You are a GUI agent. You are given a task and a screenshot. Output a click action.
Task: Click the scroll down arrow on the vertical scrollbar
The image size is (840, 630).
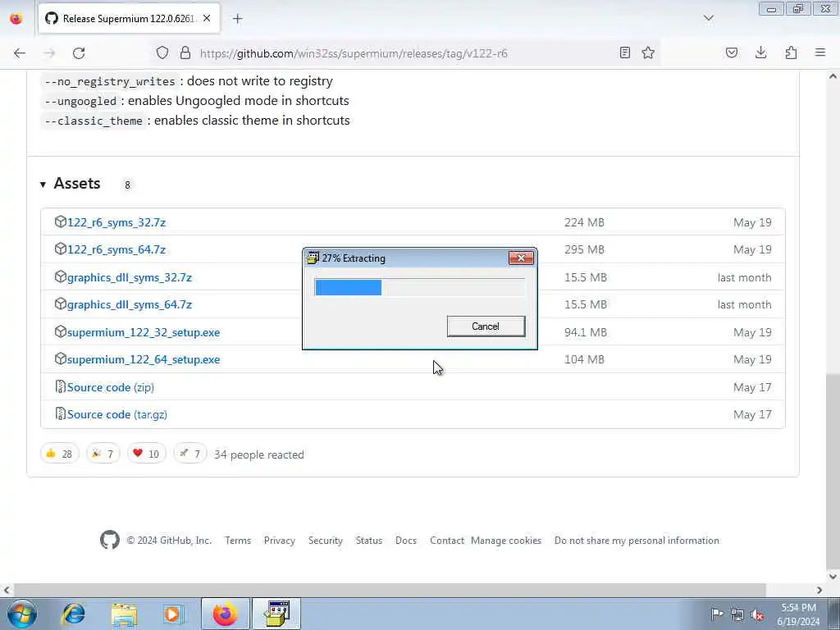(x=833, y=577)
